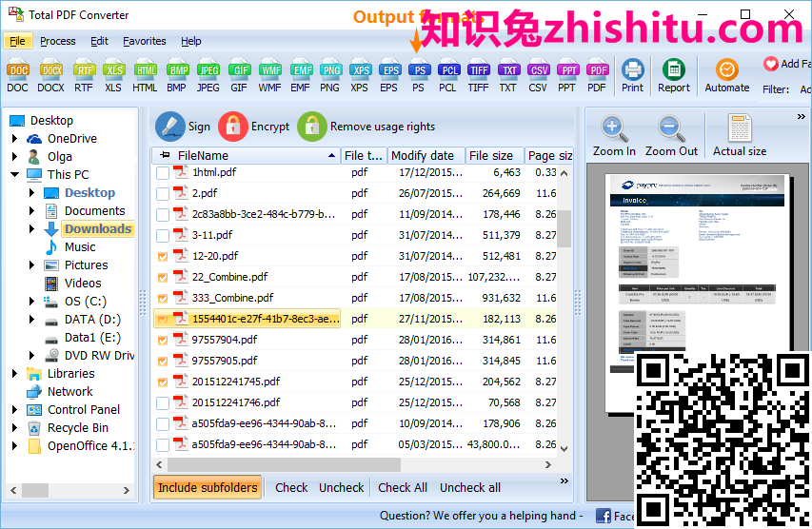Convert to DOC format

coord(17,76)
